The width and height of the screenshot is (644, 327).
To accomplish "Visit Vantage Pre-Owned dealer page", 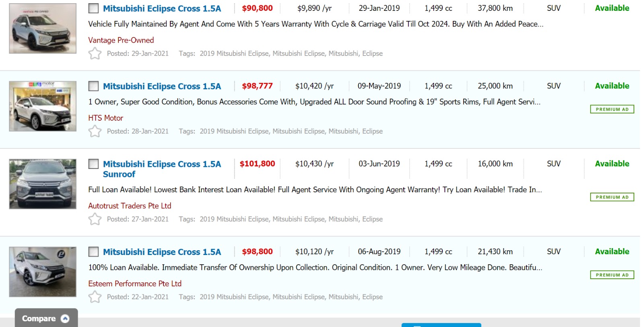I will (121, 40).
